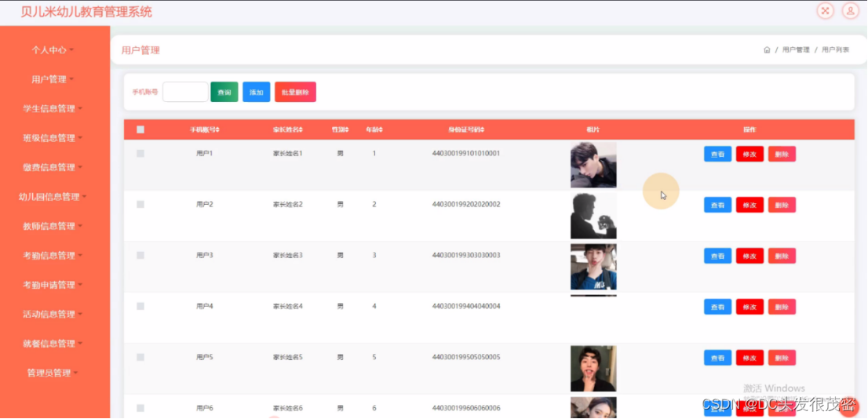Click 删除 in the 用户3 row
This screenshot has height=419, width=868.
[x=782, y=256]
